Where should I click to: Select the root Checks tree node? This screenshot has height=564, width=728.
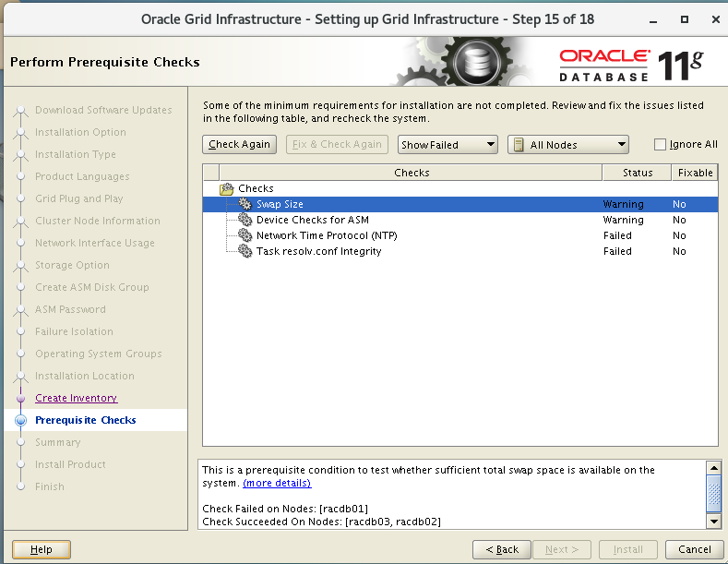(x=256, y=188)
